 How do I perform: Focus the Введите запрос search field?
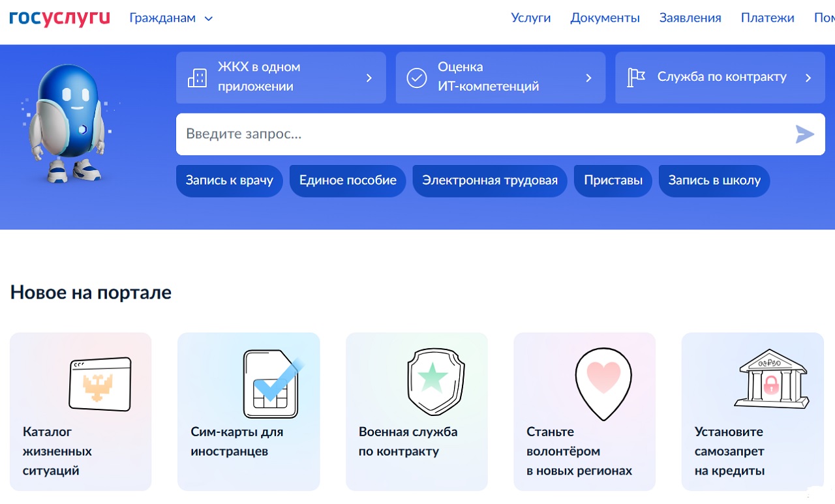point(500,134)
